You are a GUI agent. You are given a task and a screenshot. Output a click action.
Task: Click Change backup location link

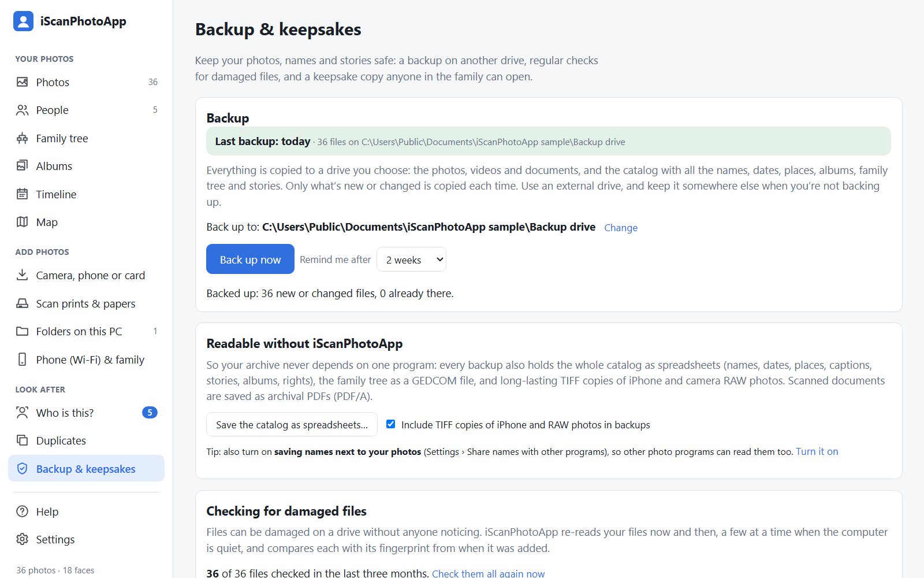pos(621,228)
